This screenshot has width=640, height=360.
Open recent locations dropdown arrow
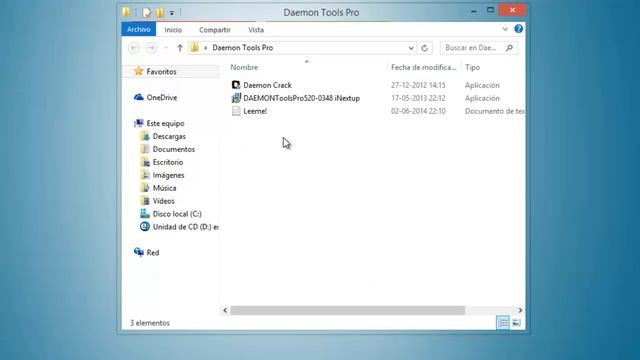click(166, 48)
